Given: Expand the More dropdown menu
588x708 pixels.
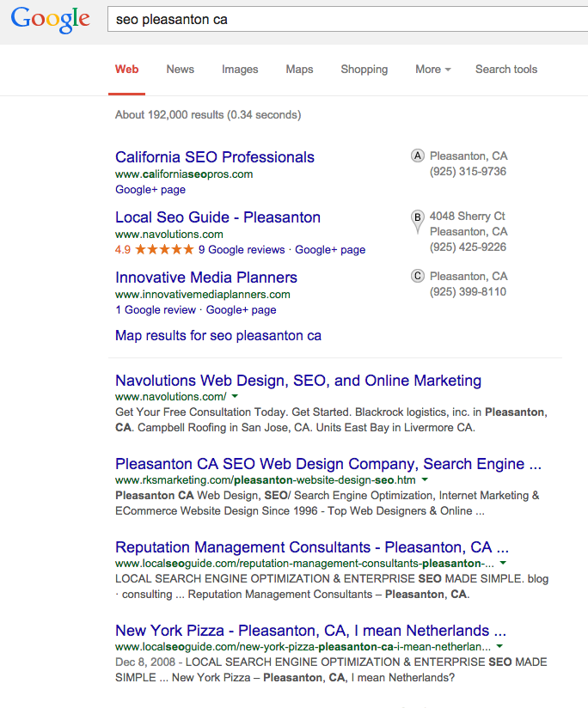Looking at the screenshot, I should point(433,69).
